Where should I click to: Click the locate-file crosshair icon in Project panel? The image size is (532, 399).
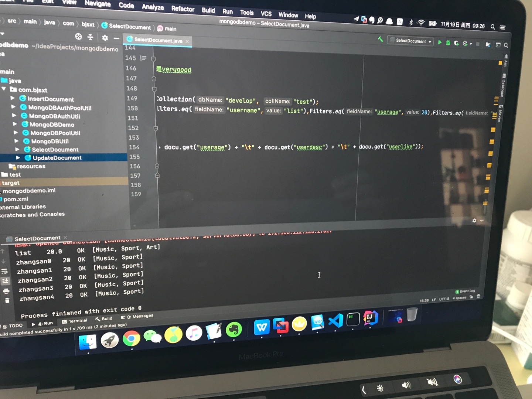(78, 37)
